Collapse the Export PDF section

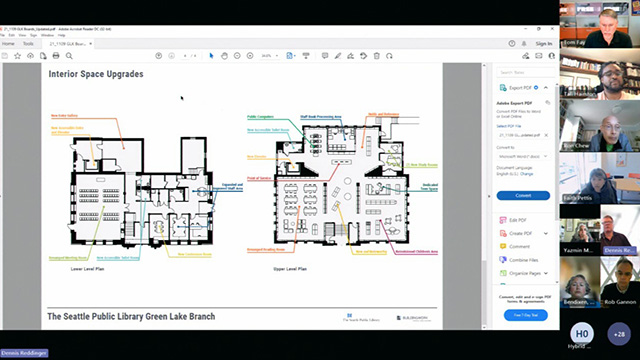[x=546, y=88]
